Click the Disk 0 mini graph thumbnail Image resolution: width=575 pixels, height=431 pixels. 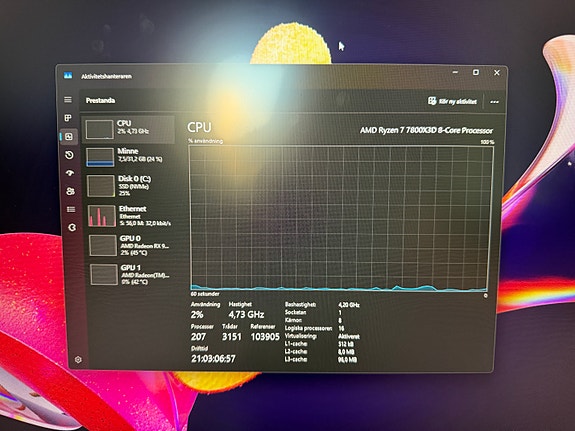coord(101,186)
